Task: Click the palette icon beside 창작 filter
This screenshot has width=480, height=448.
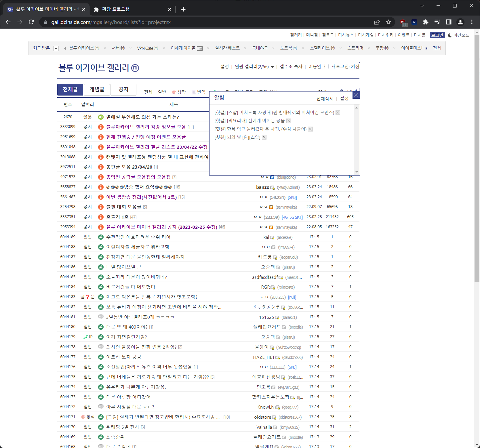Action: pyautogui.click(x=174, y=92)
